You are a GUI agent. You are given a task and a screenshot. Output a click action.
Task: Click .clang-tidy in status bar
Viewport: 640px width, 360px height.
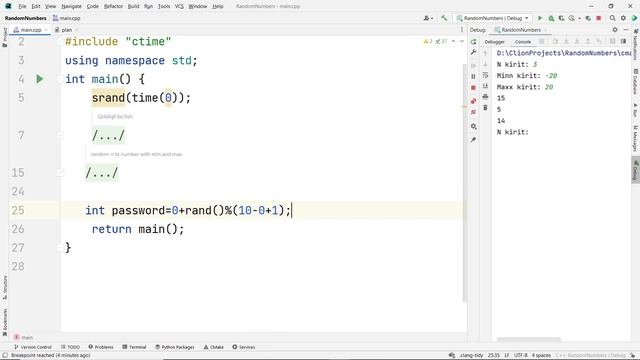(471, 356)
